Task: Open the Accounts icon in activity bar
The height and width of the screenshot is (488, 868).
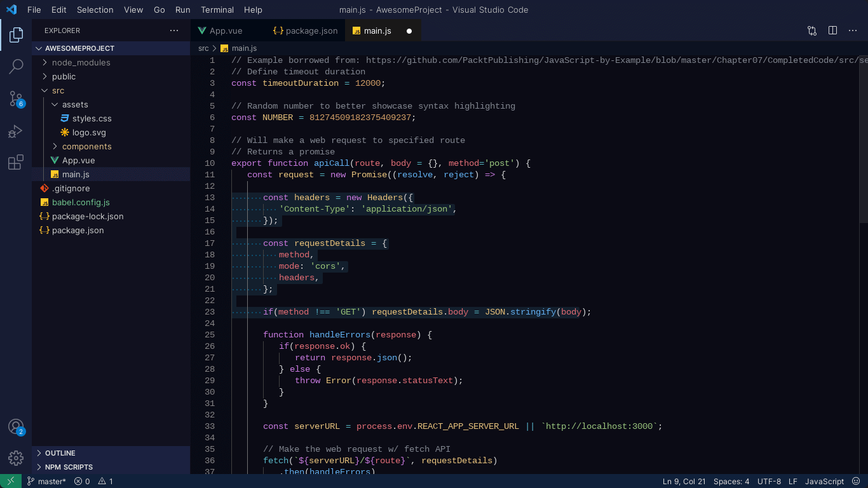Action: click(16, 427)
